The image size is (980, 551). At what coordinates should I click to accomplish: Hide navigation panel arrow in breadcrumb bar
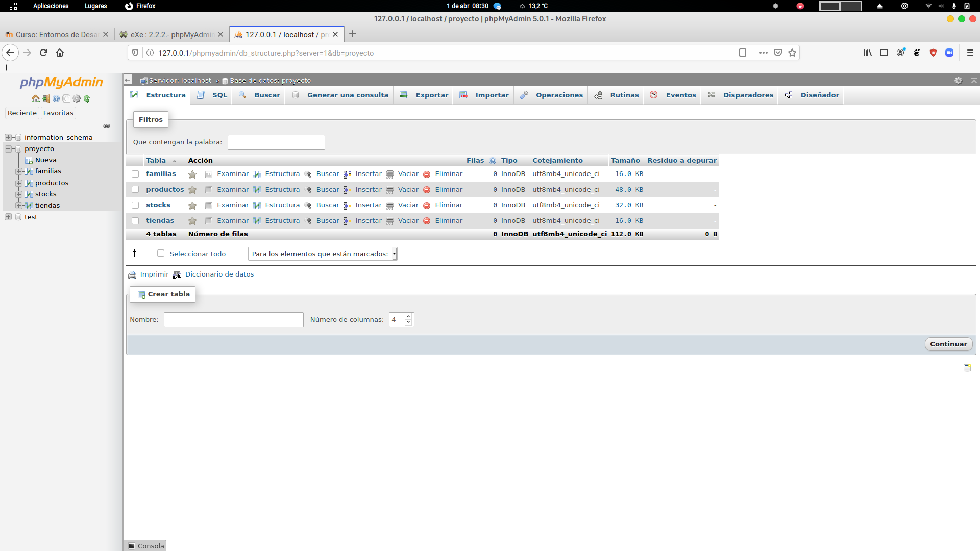point(128,80)
